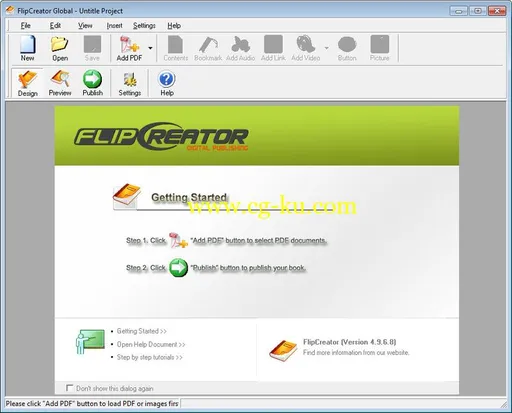This screenshot has height=413, width=512.
Task: Expand the Add Video dropdown arrow
Action: pyautogui.click(x=326, y=48)
